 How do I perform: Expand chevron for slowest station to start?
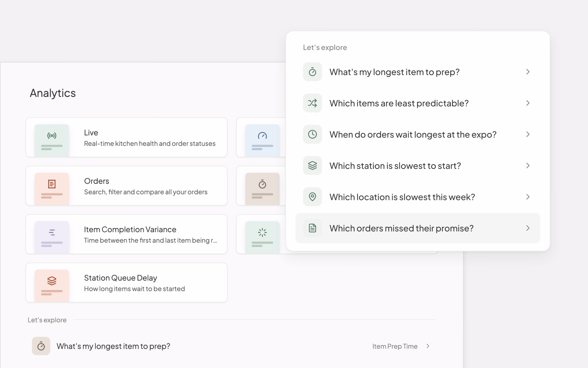(x=528, y=166)
